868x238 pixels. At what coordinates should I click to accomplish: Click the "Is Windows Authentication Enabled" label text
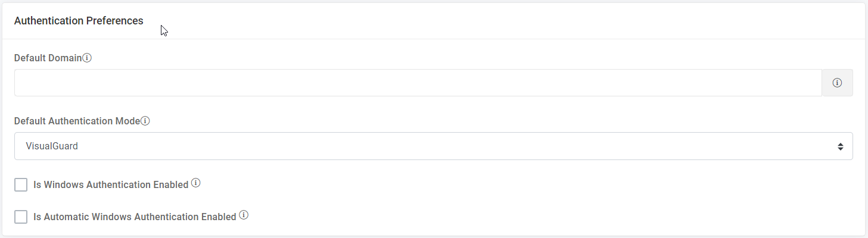pyautogui.click(x=111, y=185)
